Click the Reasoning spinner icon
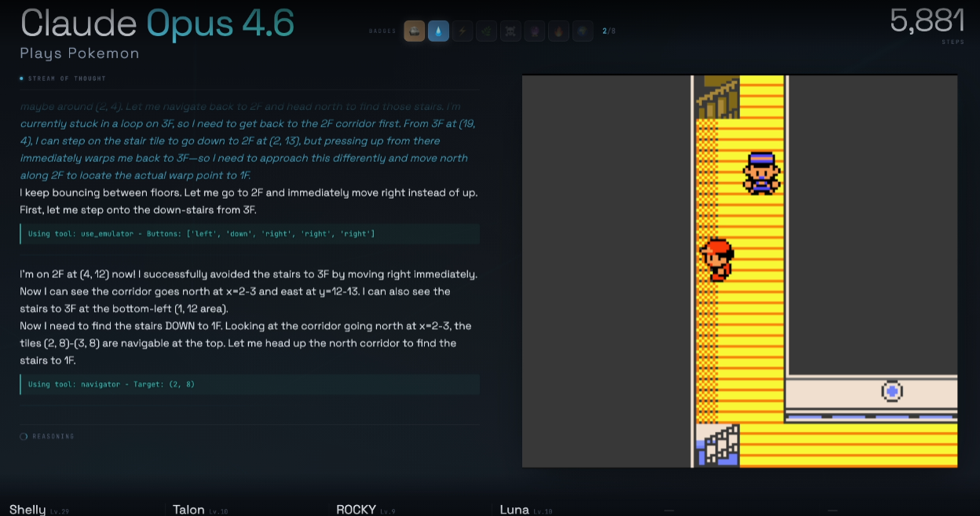This screenshot has height=516, width=980. pos(24,436)
